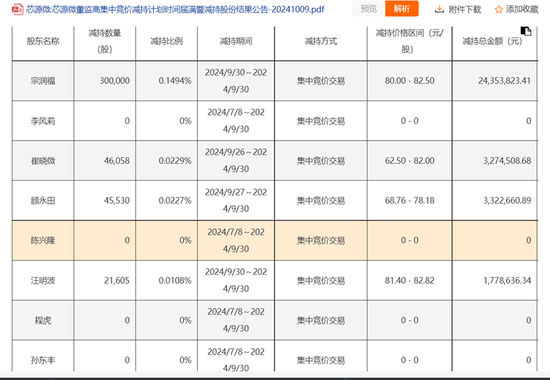
Task: Select the highlighted row cell 陈兴隆
Action: (x=43, y=240)
